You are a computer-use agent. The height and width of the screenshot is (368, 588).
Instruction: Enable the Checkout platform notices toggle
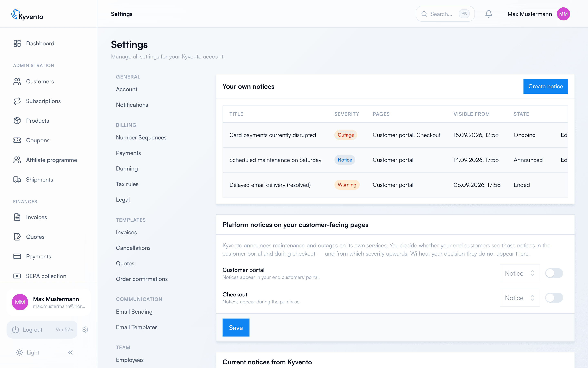[x=554, y=298]
